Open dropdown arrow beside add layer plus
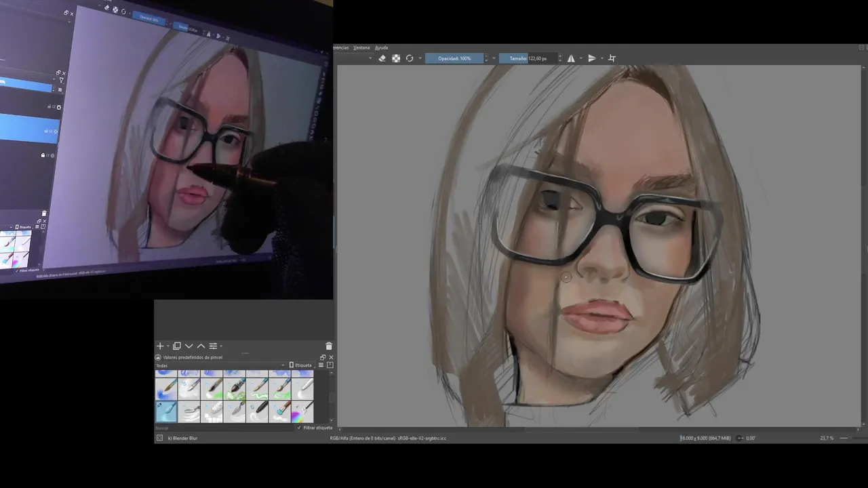Image resolution: width=868 pixels, height=488 pixels. [x=167, y=346]
